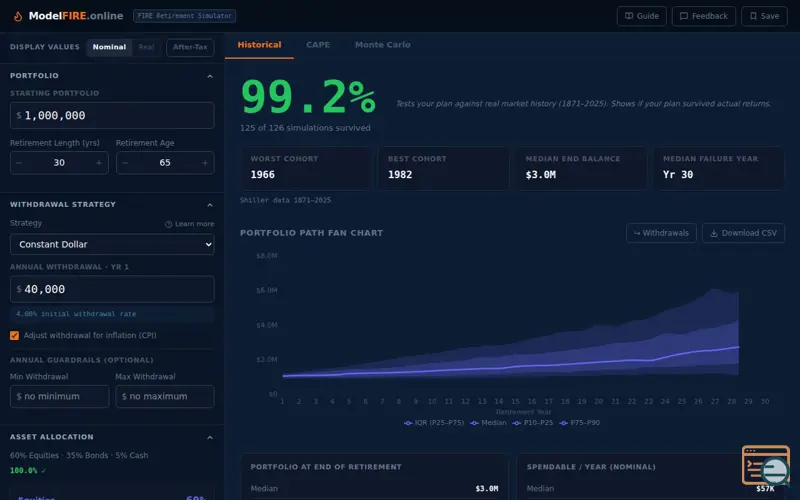The height and width of the screenshot is (500, 800).
Task: Click the $8.0M y-axis label
Action: click(x=267, y=256)
